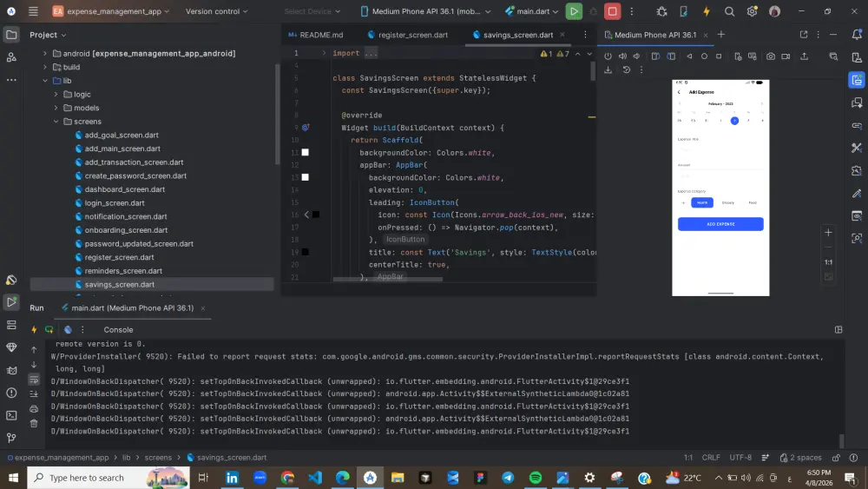Open UTF-8 encoding selector

tap(740, 458)
